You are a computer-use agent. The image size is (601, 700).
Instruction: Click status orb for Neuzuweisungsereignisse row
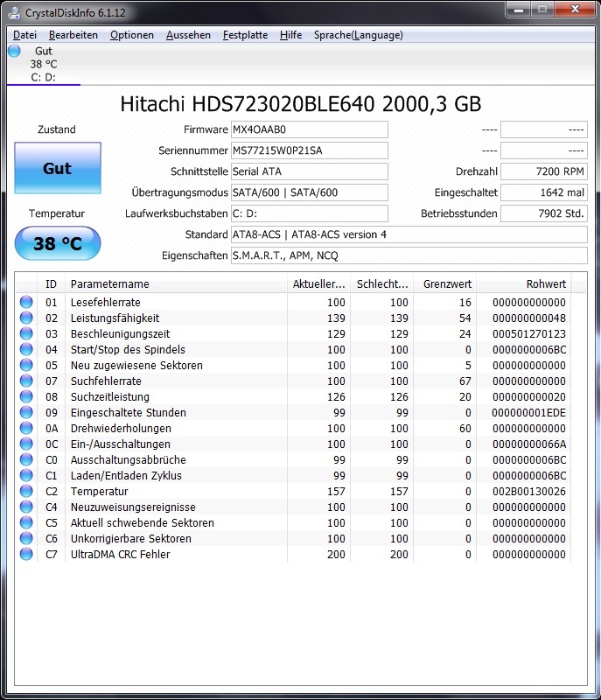point(26,507)
